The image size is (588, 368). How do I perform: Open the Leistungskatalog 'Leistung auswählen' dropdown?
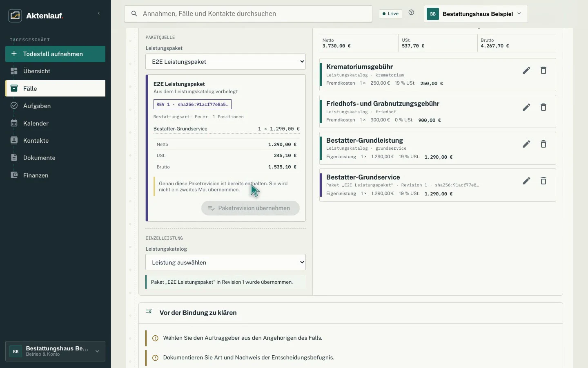(225, 263)
